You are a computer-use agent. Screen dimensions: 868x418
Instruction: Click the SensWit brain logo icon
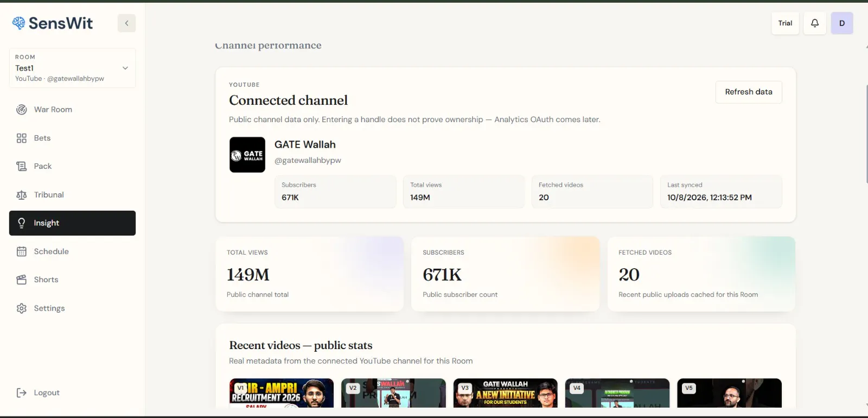[x=19, y=23]
